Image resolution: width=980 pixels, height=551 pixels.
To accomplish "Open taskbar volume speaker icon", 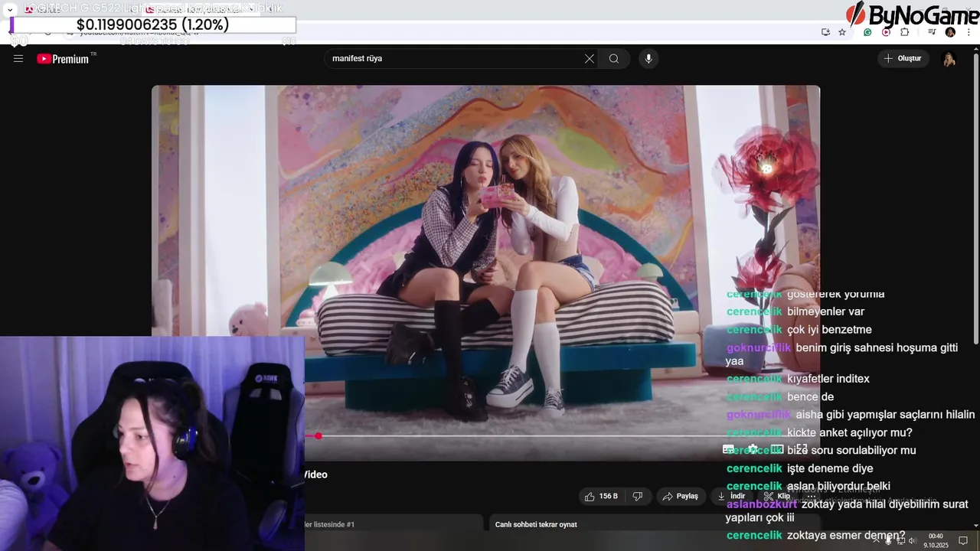I will (x=912, y=540).
